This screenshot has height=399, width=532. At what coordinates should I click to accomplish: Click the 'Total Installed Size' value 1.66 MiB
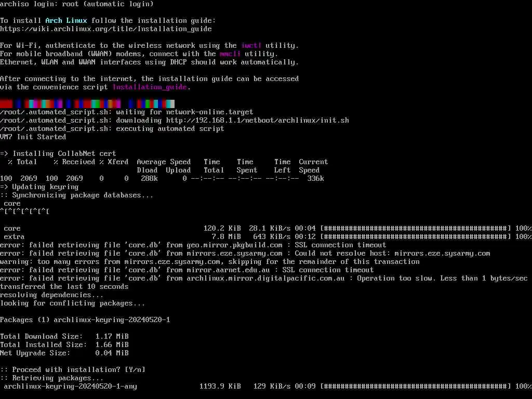[112, 344]
